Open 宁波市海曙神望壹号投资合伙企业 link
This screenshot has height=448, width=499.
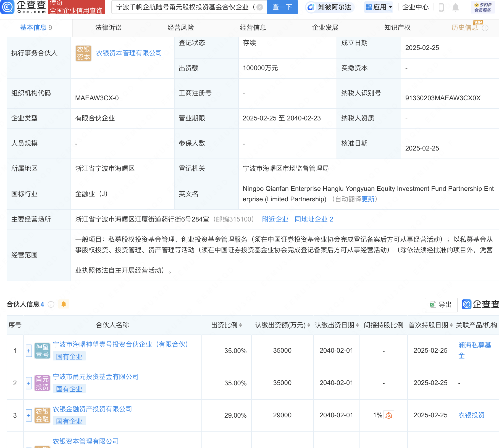[120, 344]
